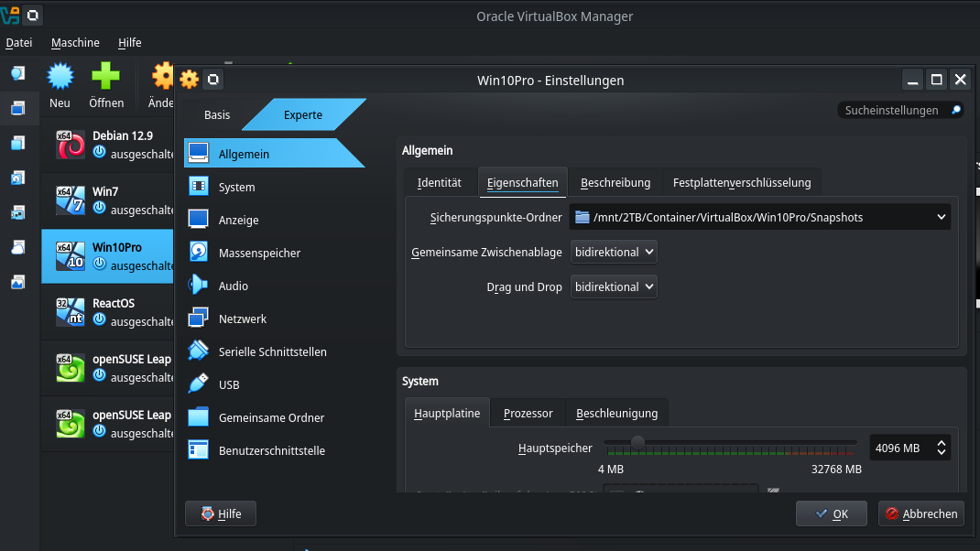The height and width of the screenshot is (551, 980).
Task: Select the Anzeige display category
Action: click(x=238, y=220)
